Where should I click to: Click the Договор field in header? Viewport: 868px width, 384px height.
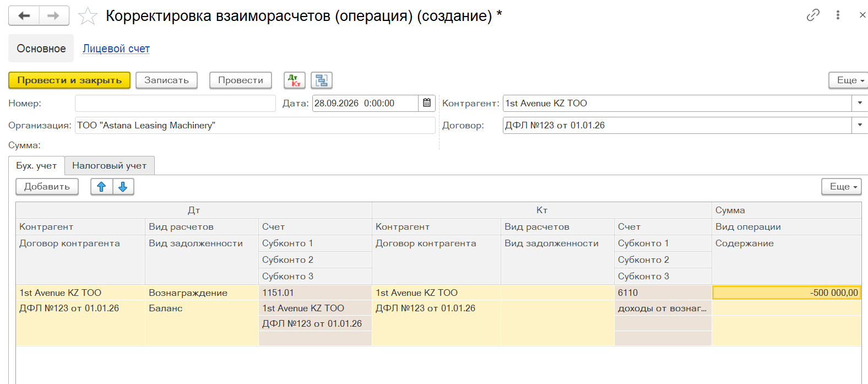point(677,125)
